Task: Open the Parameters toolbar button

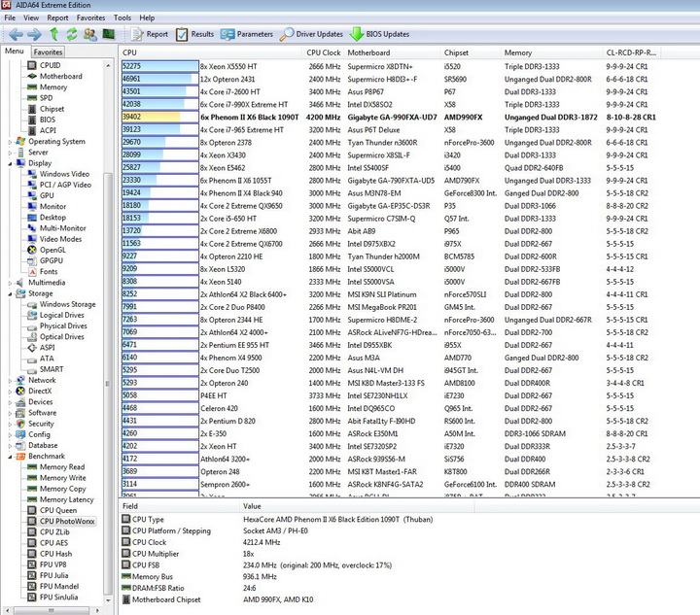Action: (x=246, y=34)
